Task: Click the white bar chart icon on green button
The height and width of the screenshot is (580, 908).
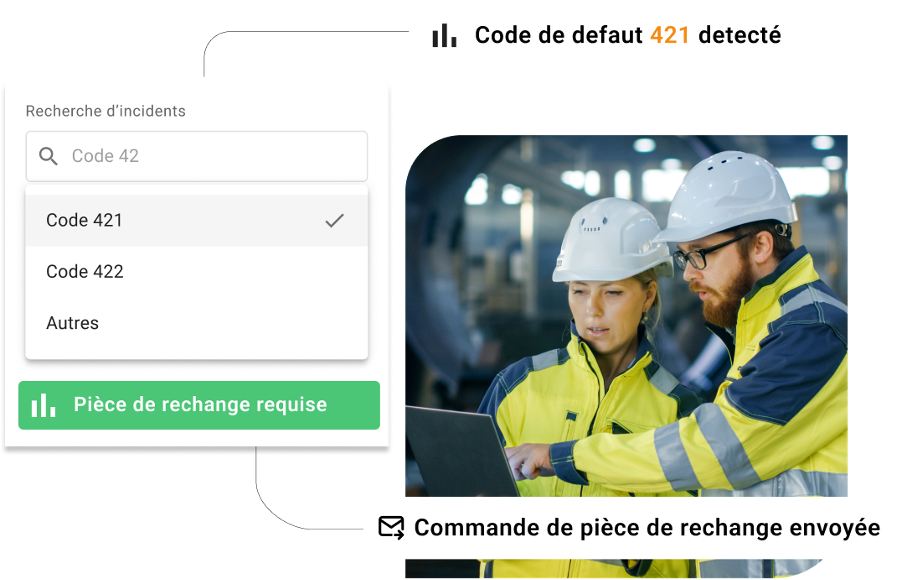Action: 43,405
